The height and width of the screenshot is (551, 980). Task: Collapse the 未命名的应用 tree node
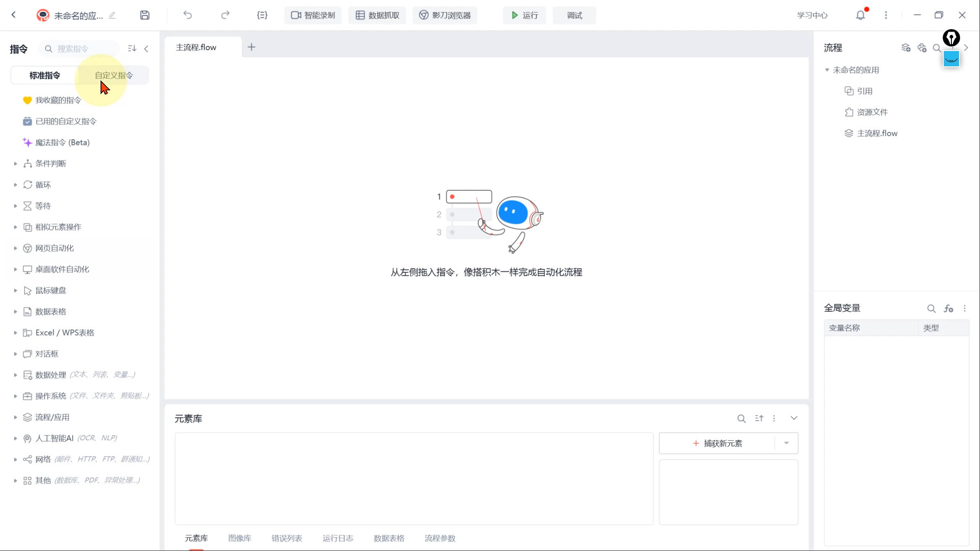tap(828, 70)
